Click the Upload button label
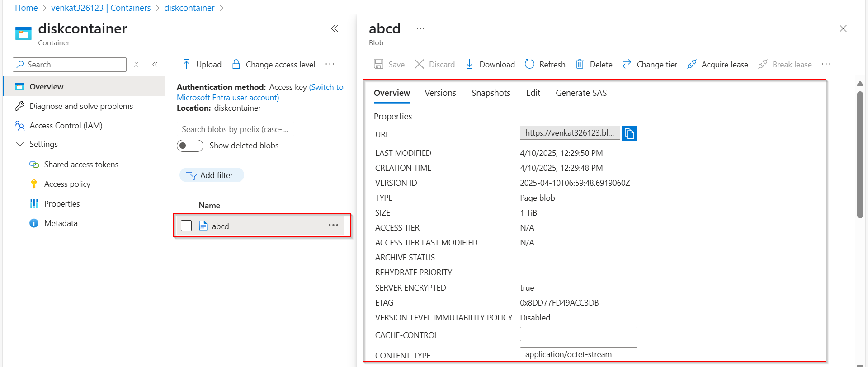The height and width of the screenshot is (367, 868). [x=209, y=65]
